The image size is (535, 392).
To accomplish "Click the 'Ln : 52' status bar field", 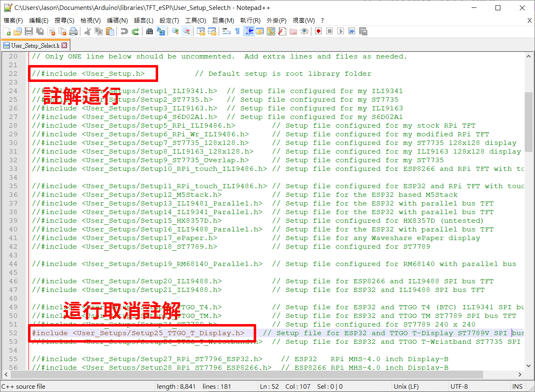I will coord(269,386).
